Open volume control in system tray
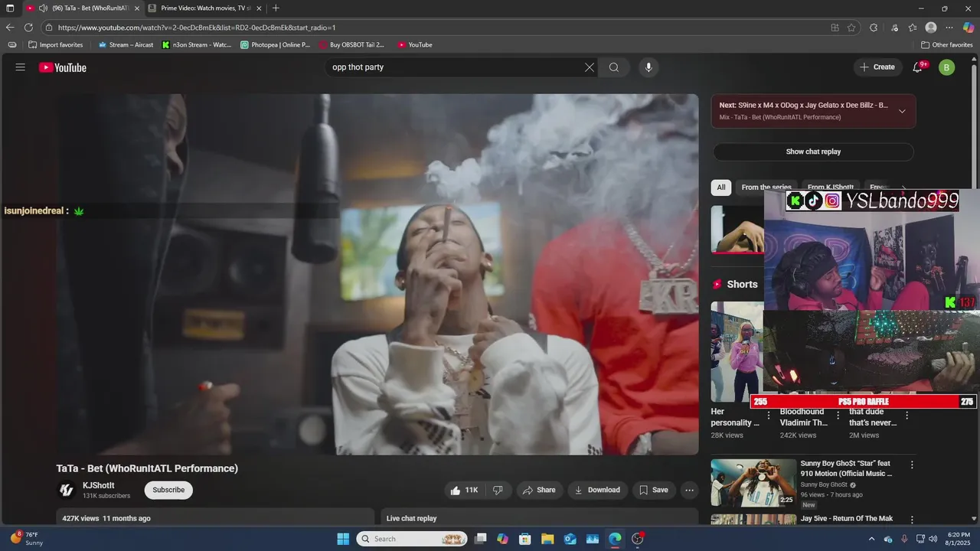 pyautogui.click(x=933, y=539)
